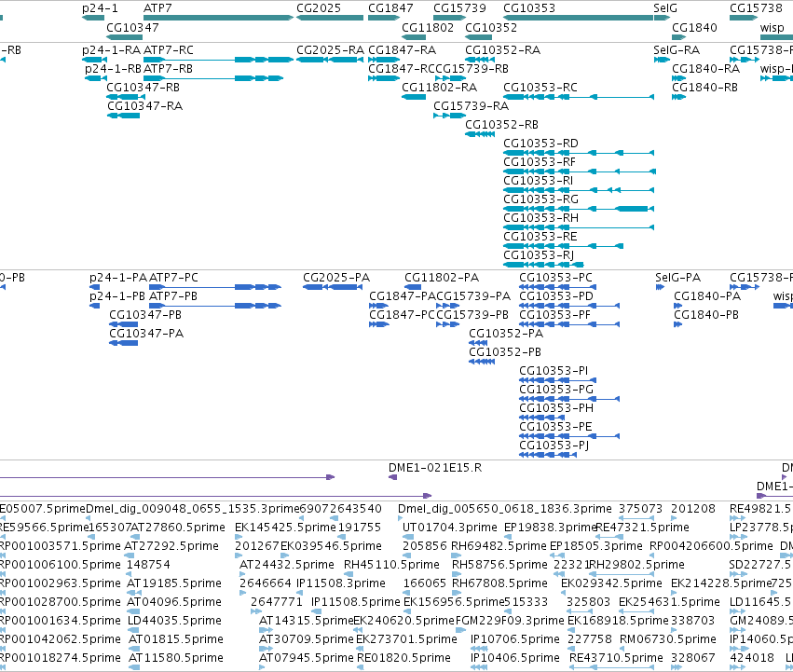Select the SelG-RA transcript

coord(662,60)
